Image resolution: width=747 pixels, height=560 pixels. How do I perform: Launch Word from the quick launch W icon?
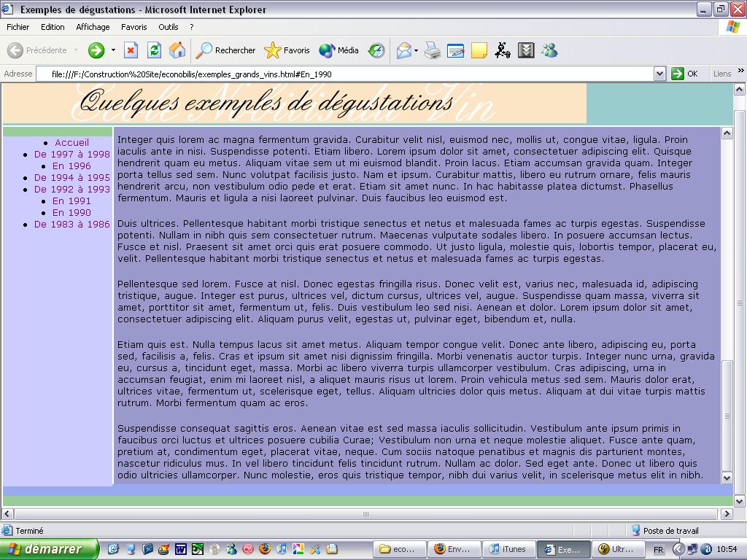(x=181, y=549)
